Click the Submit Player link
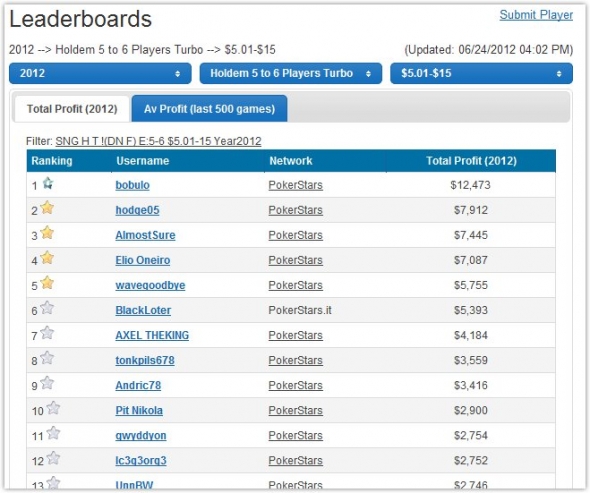The height and width of the screenshot is (493, 590). 536,15
